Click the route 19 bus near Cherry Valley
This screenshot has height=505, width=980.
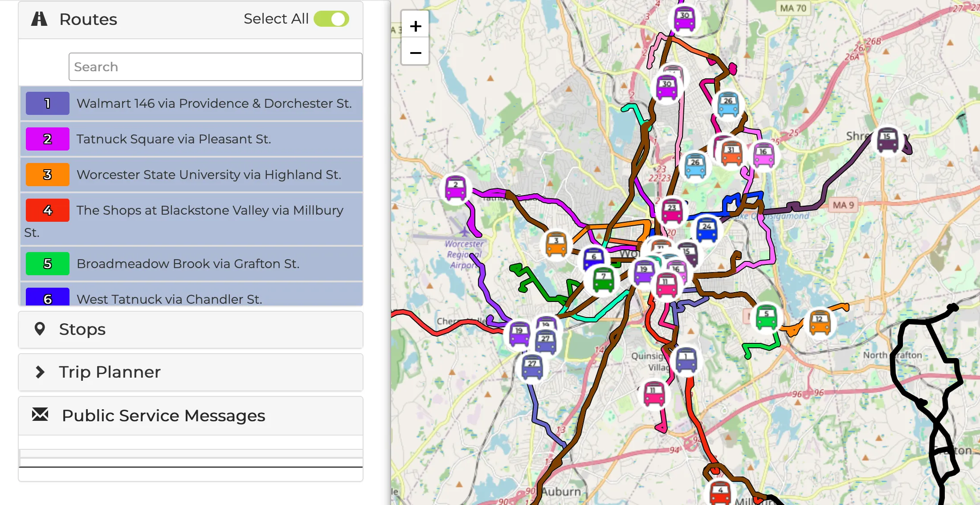[519, 334]
